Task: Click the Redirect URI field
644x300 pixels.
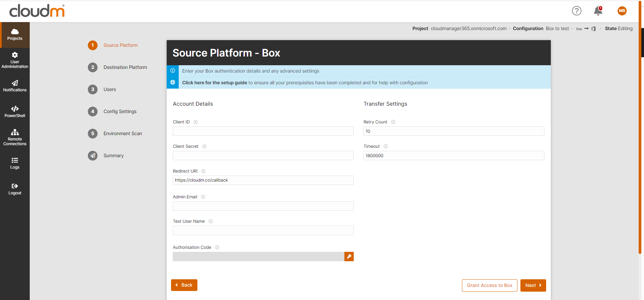Action: click(x=263, y=180)
